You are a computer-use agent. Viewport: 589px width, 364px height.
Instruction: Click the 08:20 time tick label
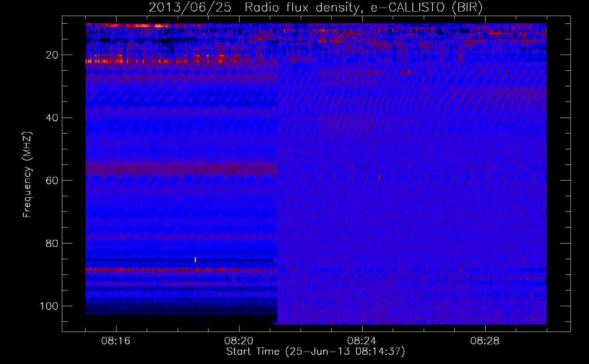coord(239,341)
